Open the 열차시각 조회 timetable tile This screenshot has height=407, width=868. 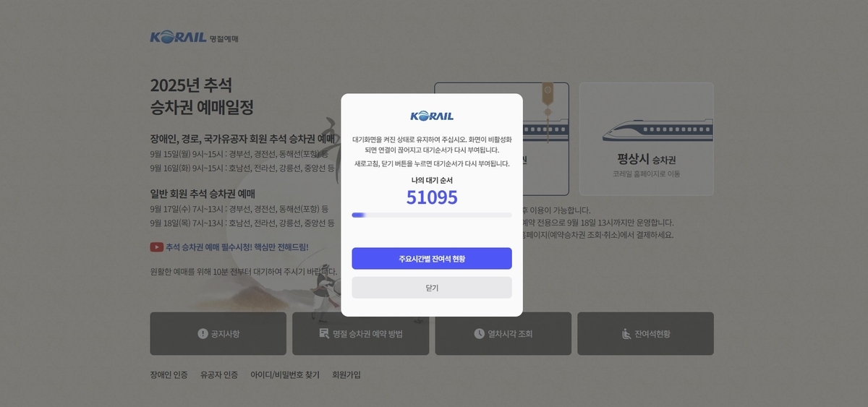click(x=503, y=334)
